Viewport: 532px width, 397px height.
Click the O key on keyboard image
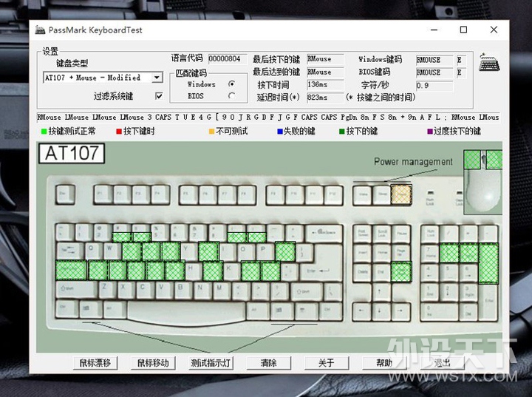247,251
